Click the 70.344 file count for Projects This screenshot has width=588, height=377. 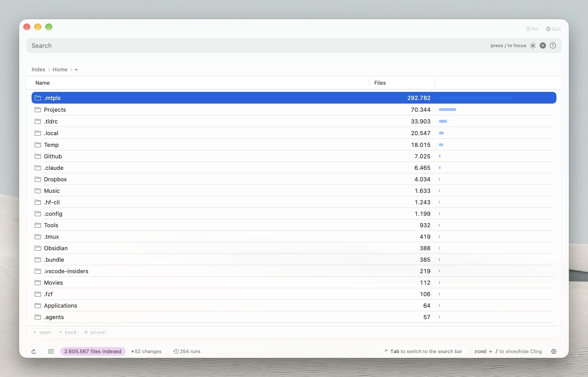(420, 110)
